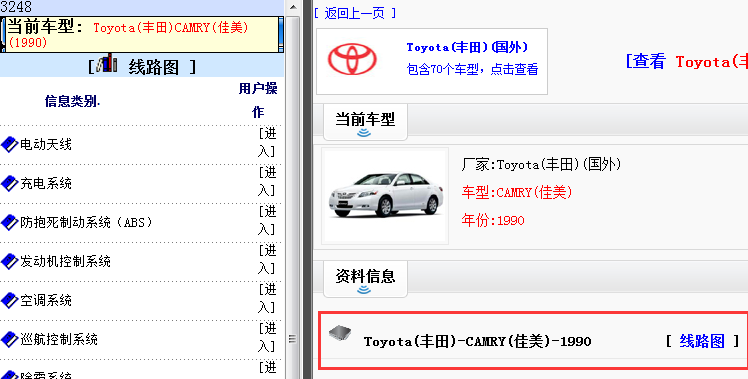Click the 巡航控制系统 category text
Image resolution: width=748 pixels, height=379 pixels.
pyautogui.click(x=59, y=339)
